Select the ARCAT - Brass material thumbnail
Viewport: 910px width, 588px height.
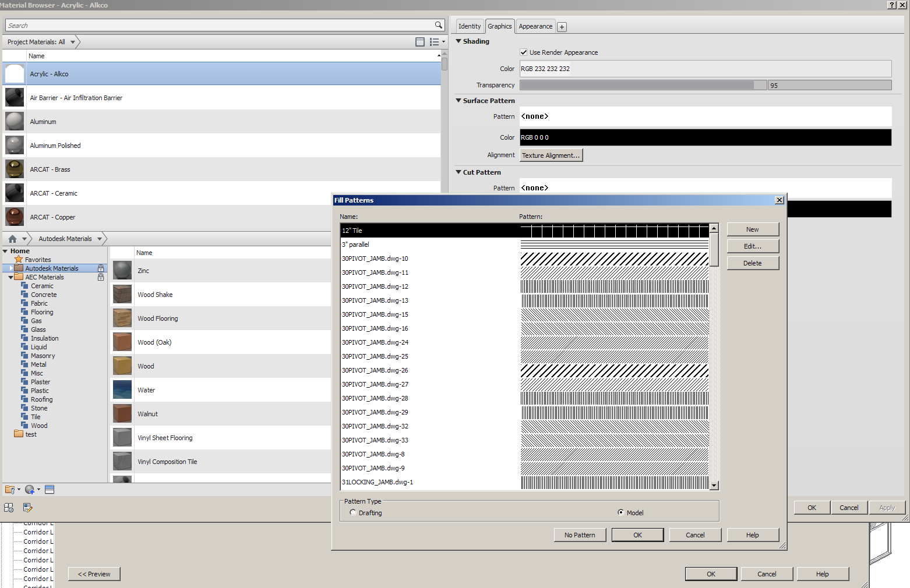point(15,169)
